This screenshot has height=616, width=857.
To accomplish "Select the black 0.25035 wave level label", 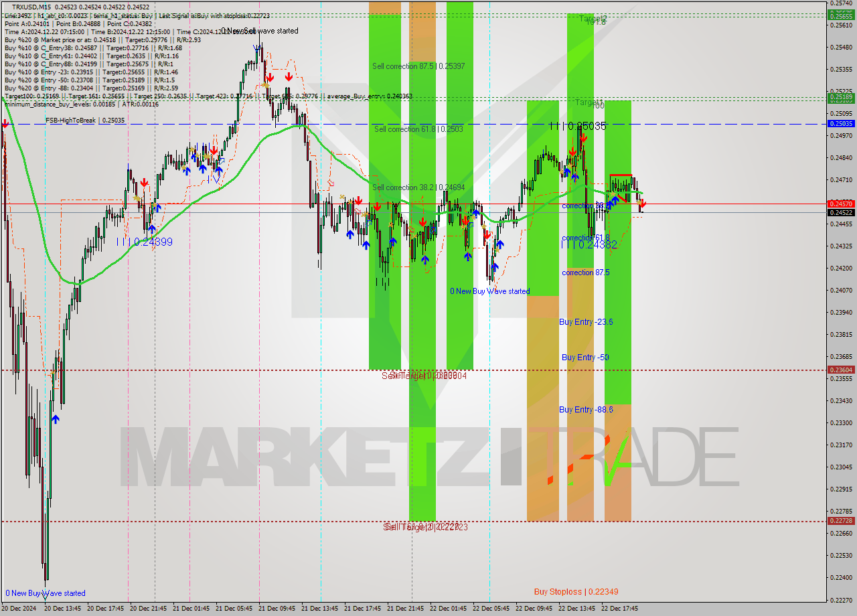I will [577, 126].
